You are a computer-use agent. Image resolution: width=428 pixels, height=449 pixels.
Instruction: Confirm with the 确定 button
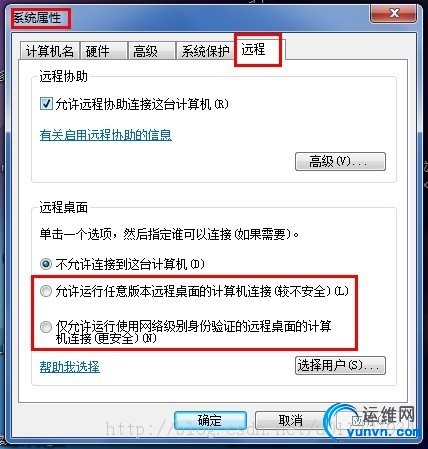[x=210, y=420]
